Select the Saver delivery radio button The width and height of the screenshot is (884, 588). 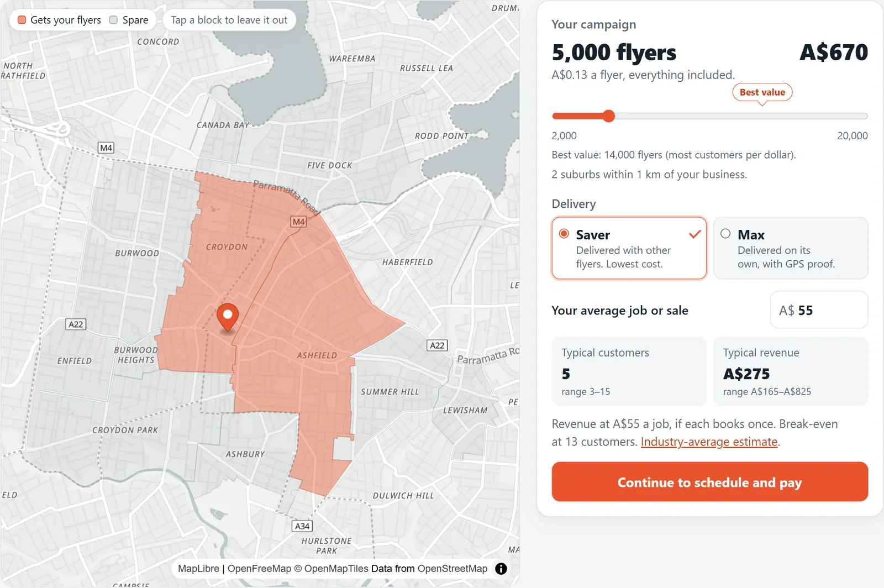tap(564, 234)
